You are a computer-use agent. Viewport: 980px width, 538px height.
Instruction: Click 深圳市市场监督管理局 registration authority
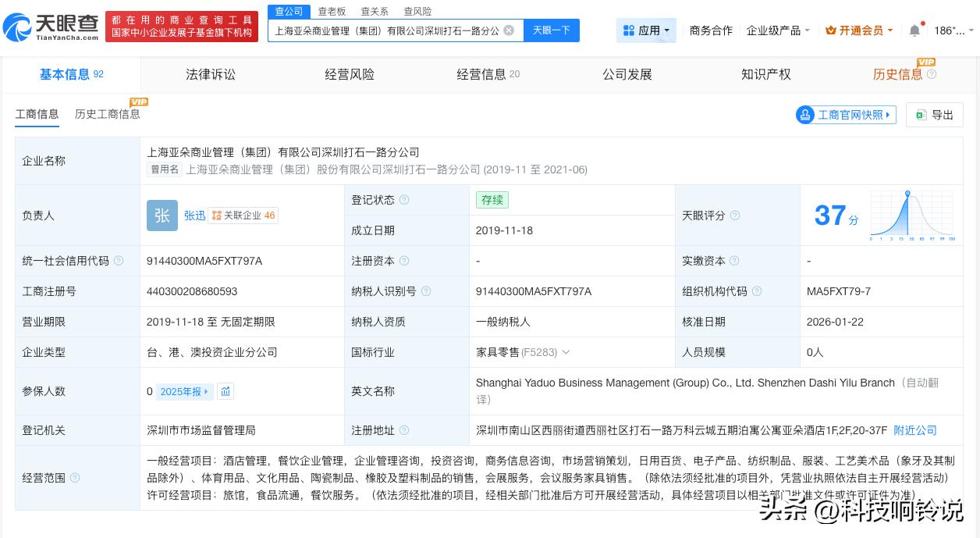[201, 430]
